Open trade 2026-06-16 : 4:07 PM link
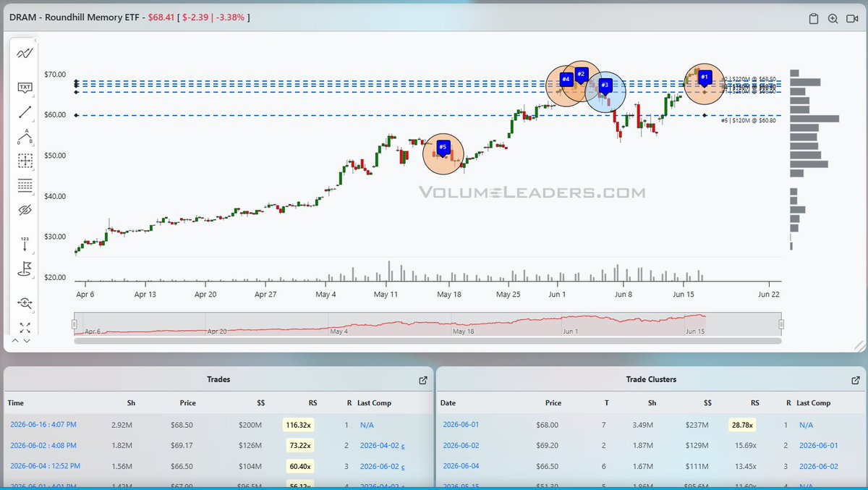 coord(43,425)
